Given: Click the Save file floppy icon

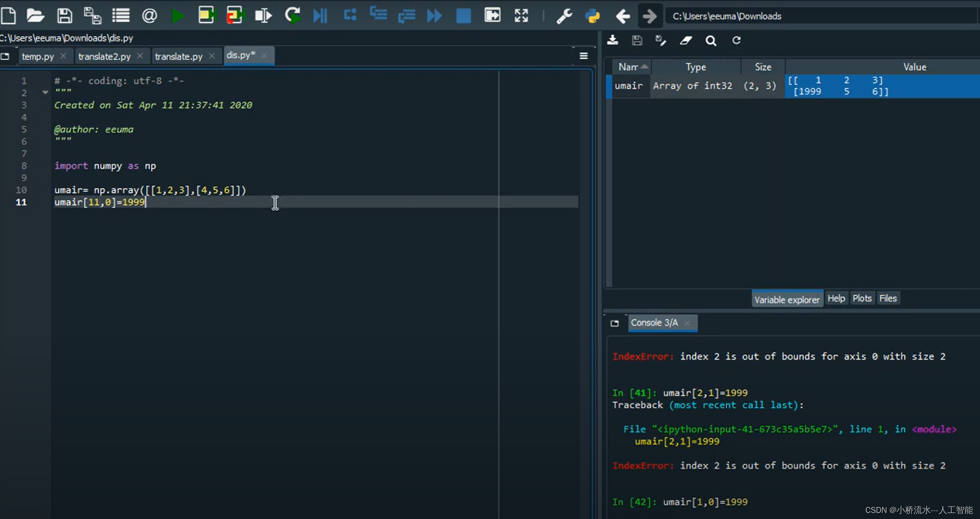Looking at the screenshot, I should click(x=65, y=16).
